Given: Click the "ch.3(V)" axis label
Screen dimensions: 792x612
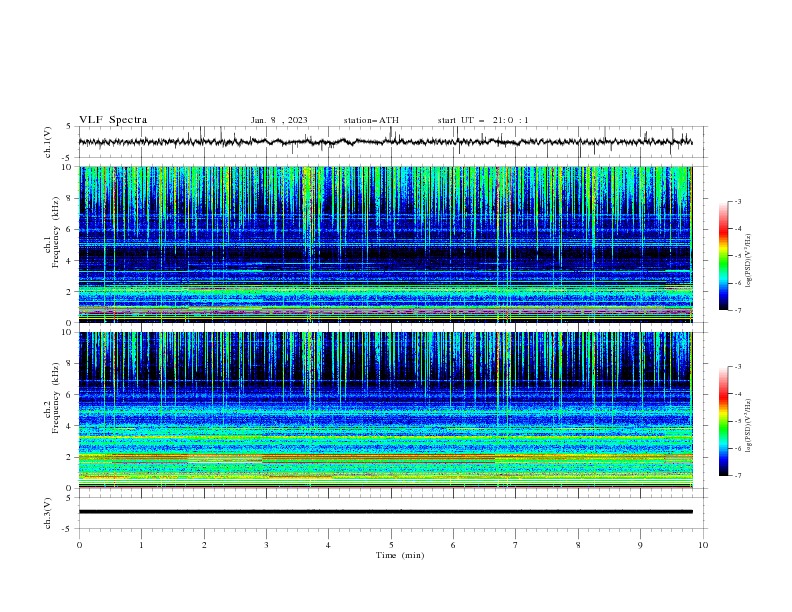Looking at the screenshot, I should tap(48, 513).
